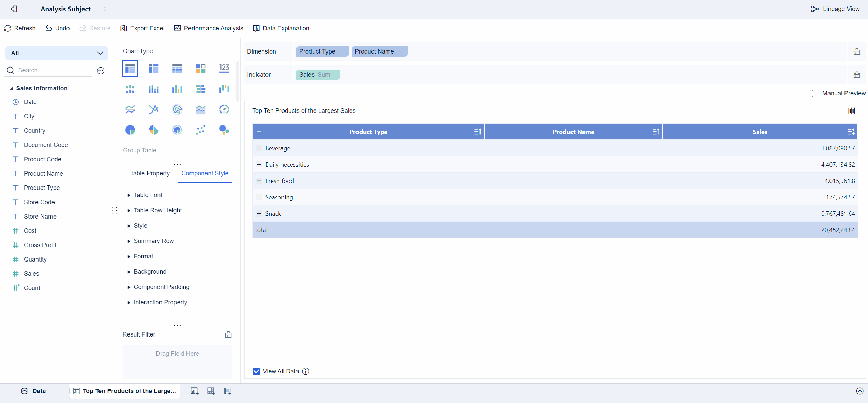Select the color block table icon

(x=201, y=69)
